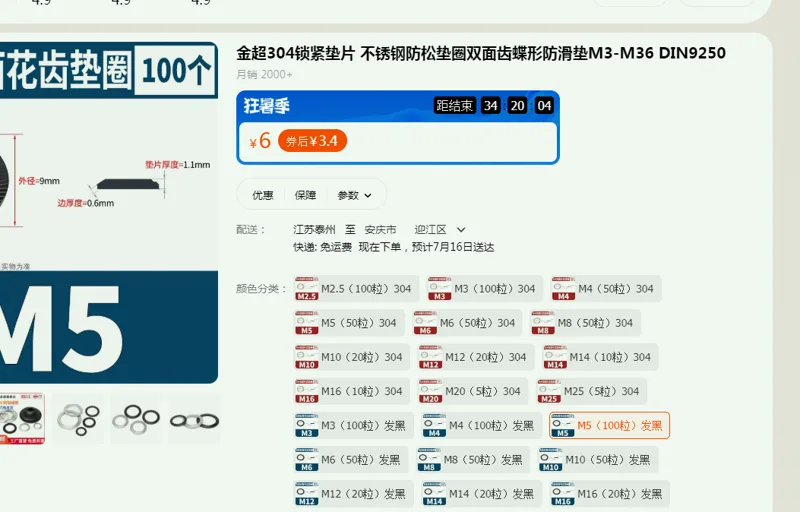Click the 距结束 countdown label

point(455,106)
